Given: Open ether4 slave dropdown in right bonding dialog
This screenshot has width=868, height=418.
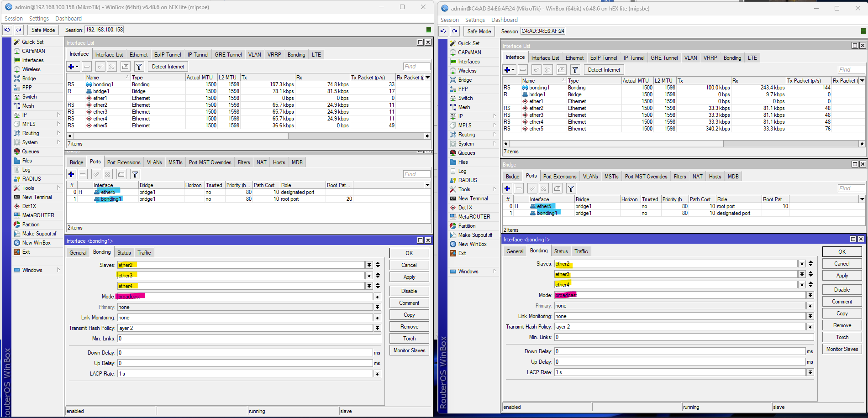Looking at the screenshot, I should 802,285.
